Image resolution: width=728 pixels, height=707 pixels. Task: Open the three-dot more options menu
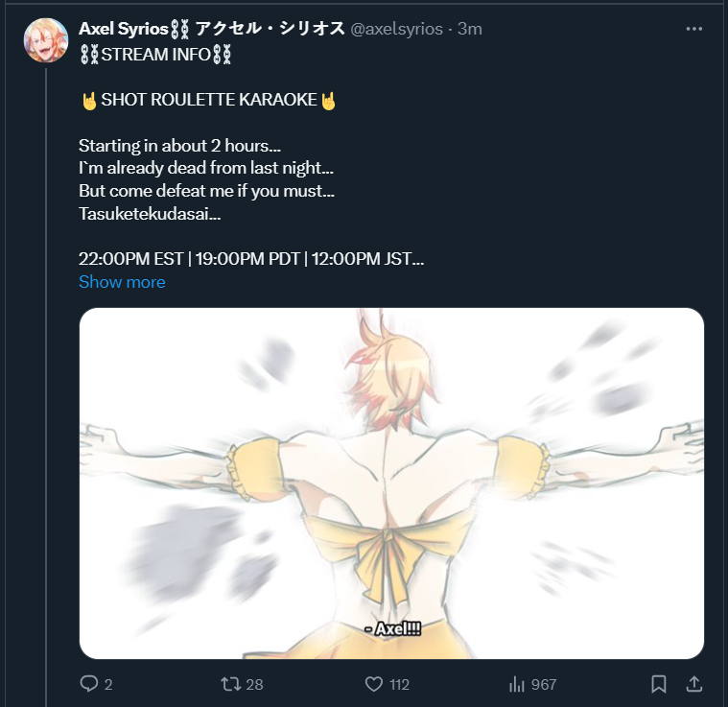tap(694, 29)
